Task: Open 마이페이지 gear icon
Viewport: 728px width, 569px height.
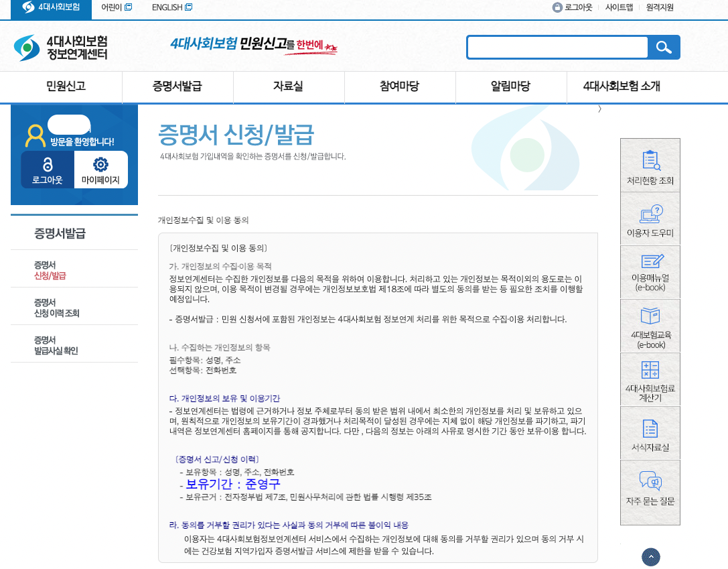Action: pyautogui.click(x=100, y=170)
